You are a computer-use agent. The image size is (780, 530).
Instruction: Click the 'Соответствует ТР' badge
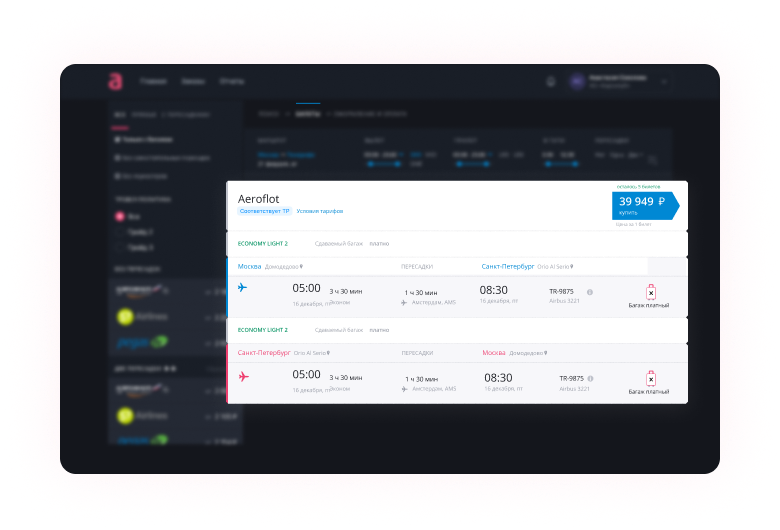[x=264, y=211]
